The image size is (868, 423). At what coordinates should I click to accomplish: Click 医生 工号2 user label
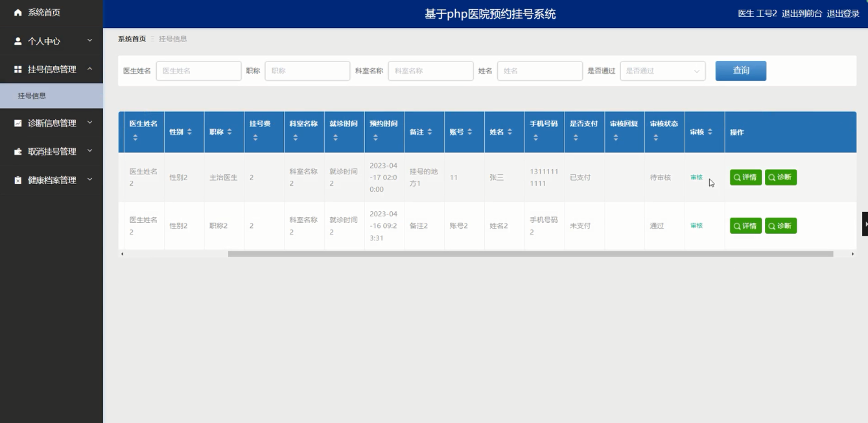[x=757, y=14]
